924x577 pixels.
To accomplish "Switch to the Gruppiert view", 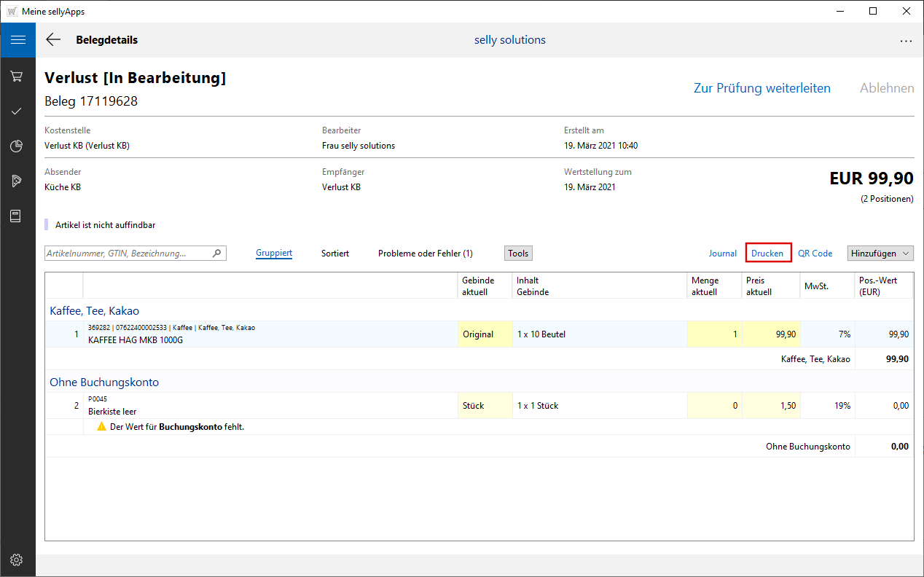I will tap(274, 254).
